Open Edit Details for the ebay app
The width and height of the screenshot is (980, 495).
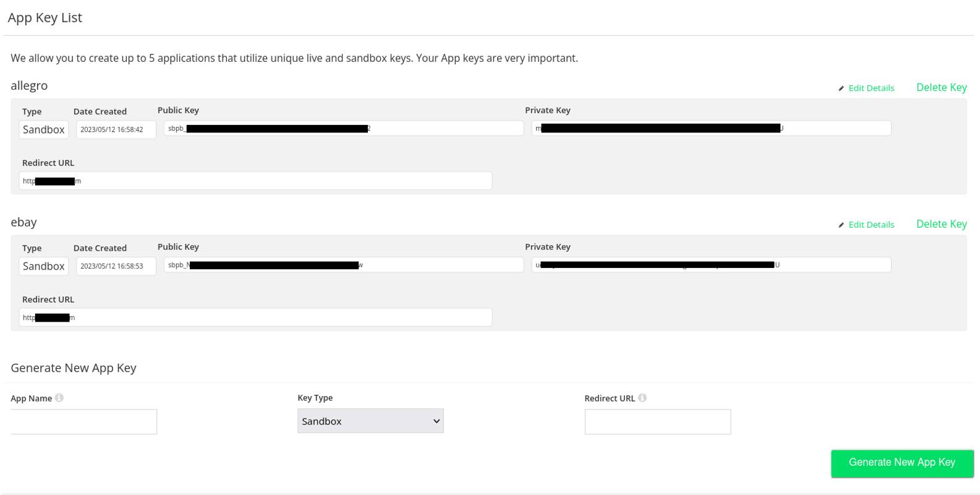click(871, 225)
